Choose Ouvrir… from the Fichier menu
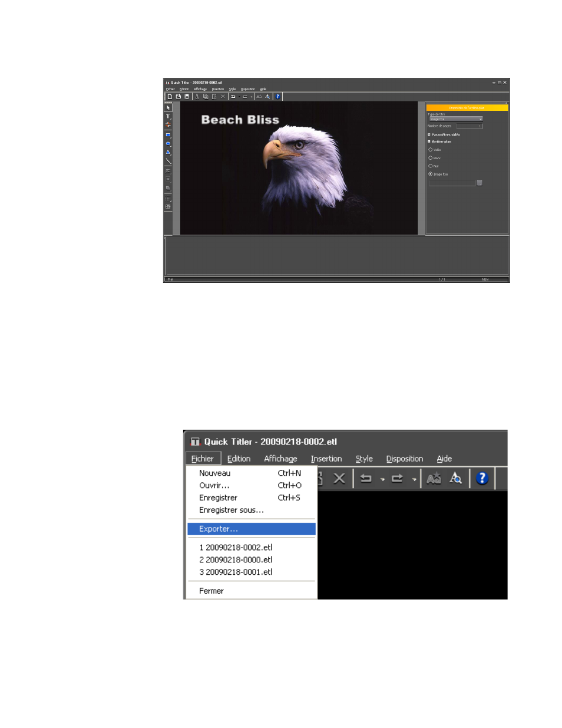This screenshot has height=728, width=562. coord(252,485)
